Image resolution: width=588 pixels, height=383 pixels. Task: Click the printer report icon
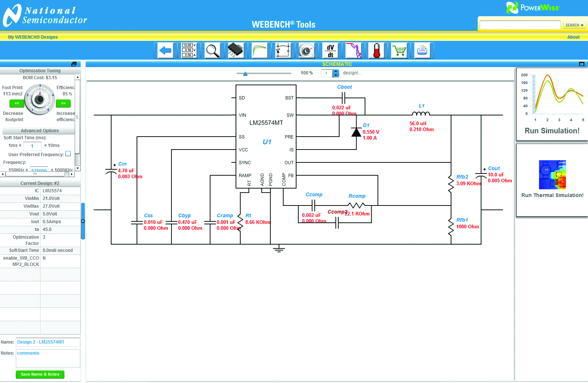pos(422,50)
